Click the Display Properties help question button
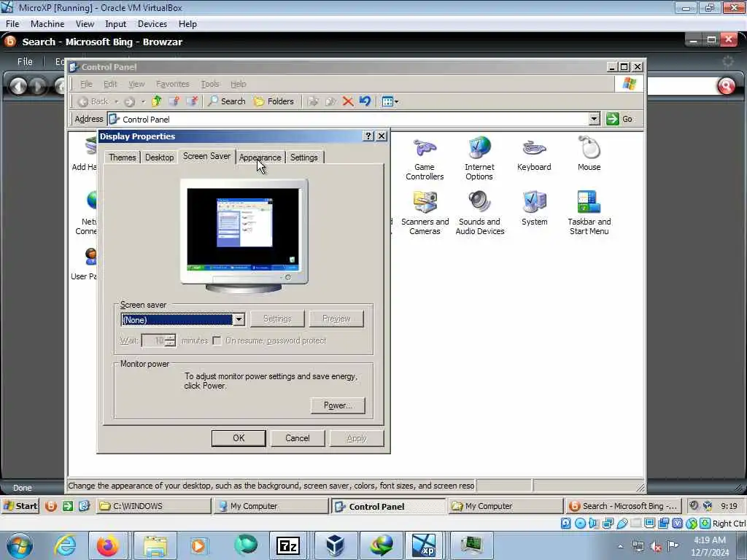This screenshot has width=747, height=560. (x=368, y=136)
